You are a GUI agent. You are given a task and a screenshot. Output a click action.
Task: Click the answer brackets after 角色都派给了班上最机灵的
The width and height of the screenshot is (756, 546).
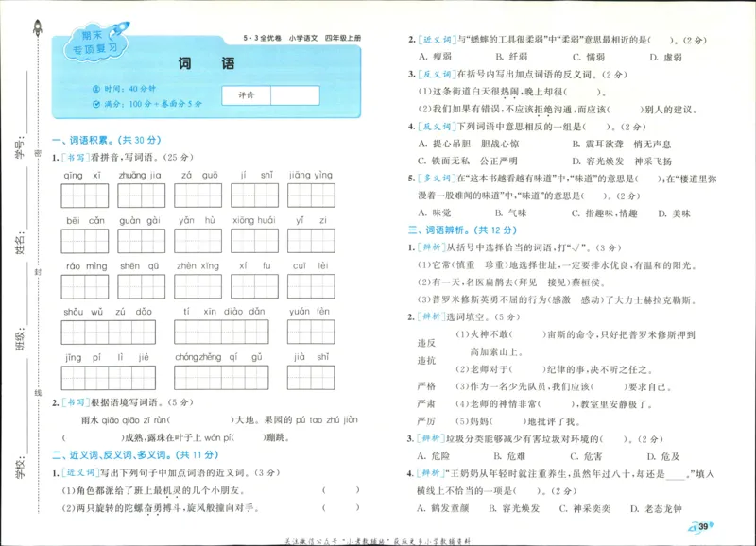[341, 490]
